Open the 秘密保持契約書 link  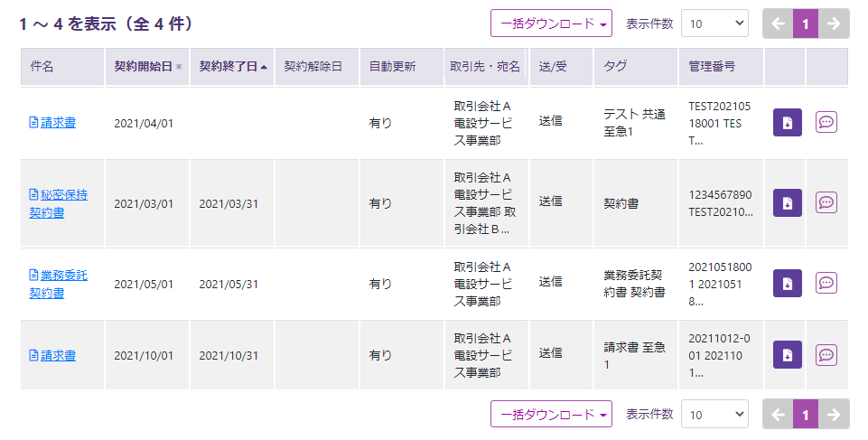[x=58, y=203]
